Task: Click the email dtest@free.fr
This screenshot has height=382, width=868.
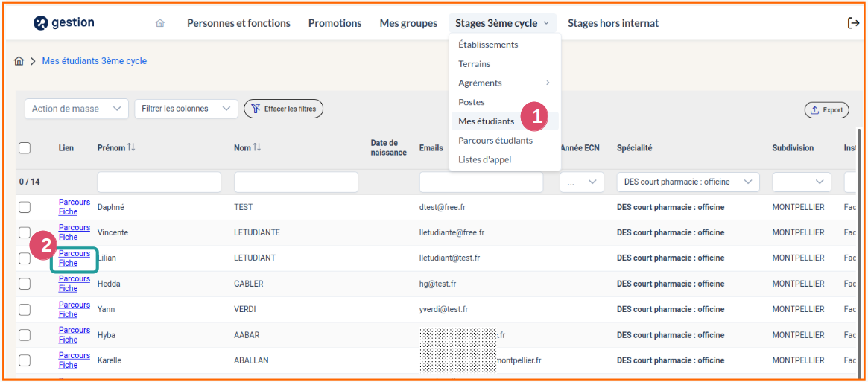Action: (441, 207)
